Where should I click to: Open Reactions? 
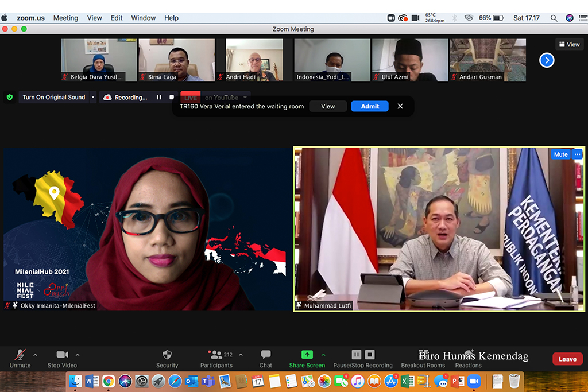469,359
